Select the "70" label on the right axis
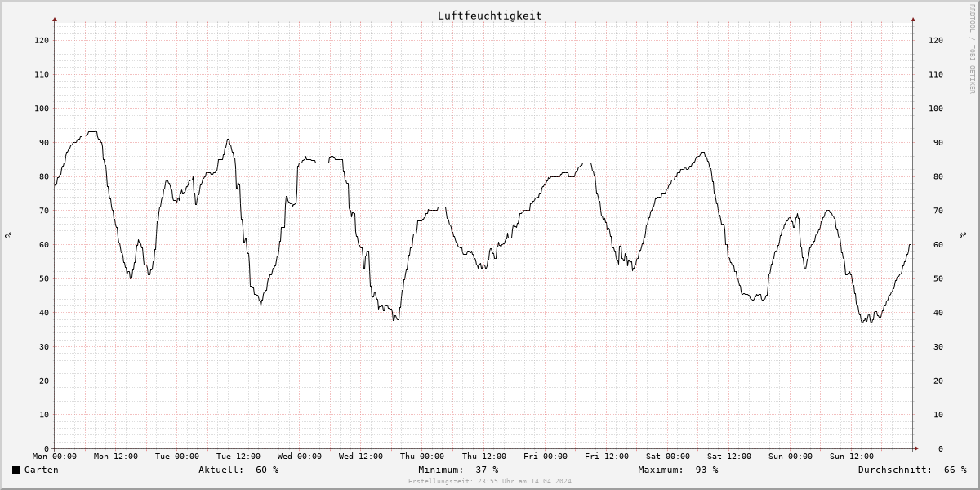 pos(938,211)
